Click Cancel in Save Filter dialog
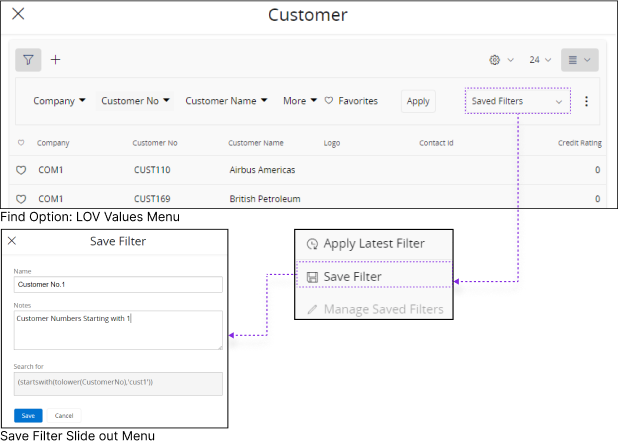This screenshot has height=444, width=618. click(x=64, y=415)
